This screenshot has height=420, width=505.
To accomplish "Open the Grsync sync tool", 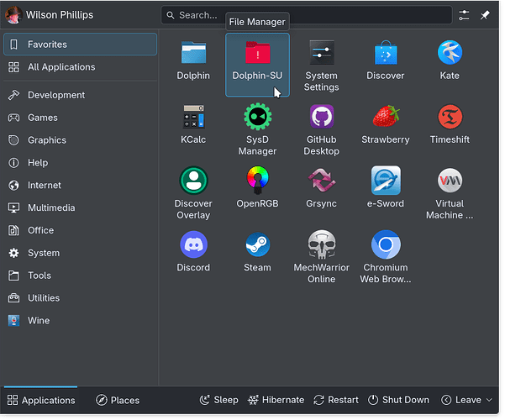I will (322, 181).
